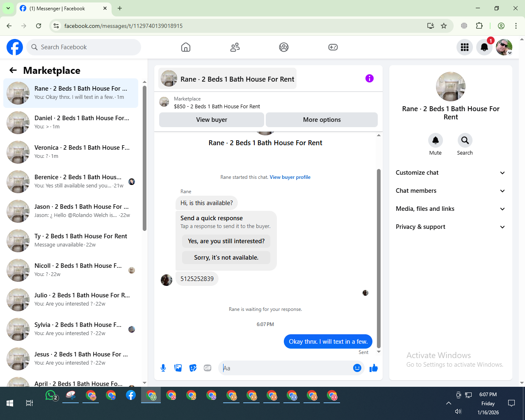This screenshot has width=525, height=420.
Task: Choose a GIF with the GIF icon
Action: click(208, 368)
